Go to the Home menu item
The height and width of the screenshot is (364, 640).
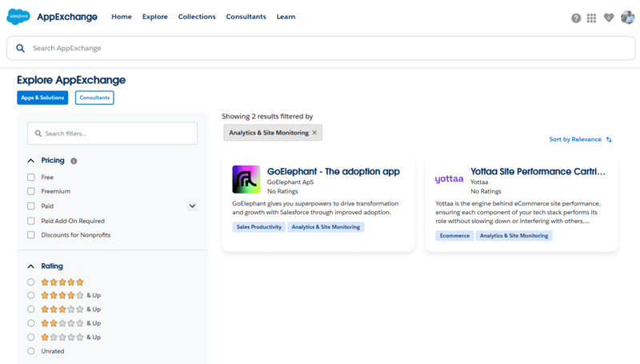point(122,17)
